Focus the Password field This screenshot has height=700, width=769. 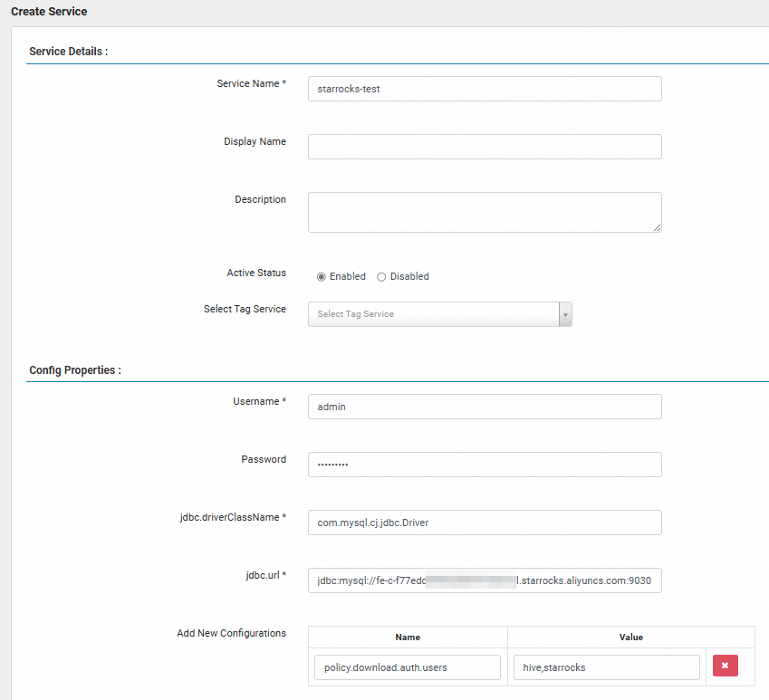tap(485, 465)
